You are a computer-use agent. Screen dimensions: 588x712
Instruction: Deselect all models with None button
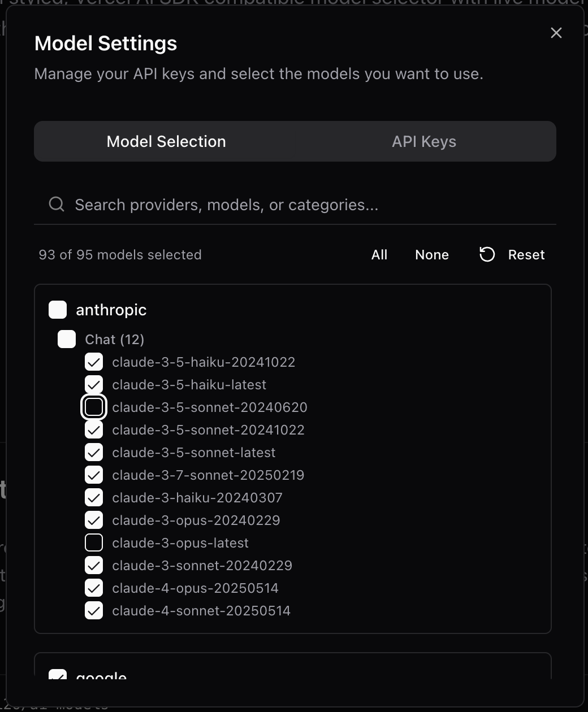432,255
